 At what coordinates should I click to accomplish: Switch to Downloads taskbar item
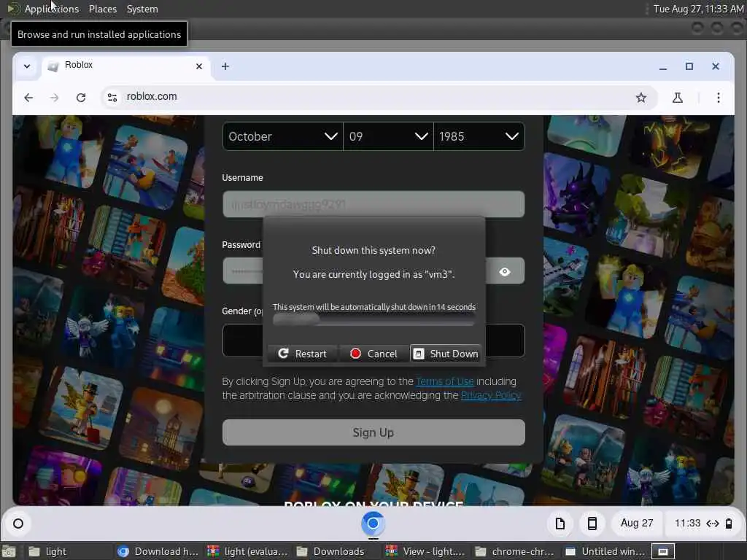coord(337,551)
